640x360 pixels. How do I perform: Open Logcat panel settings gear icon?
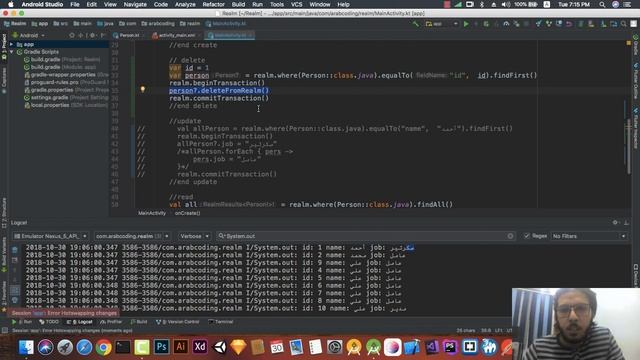(x=615, y=222)
